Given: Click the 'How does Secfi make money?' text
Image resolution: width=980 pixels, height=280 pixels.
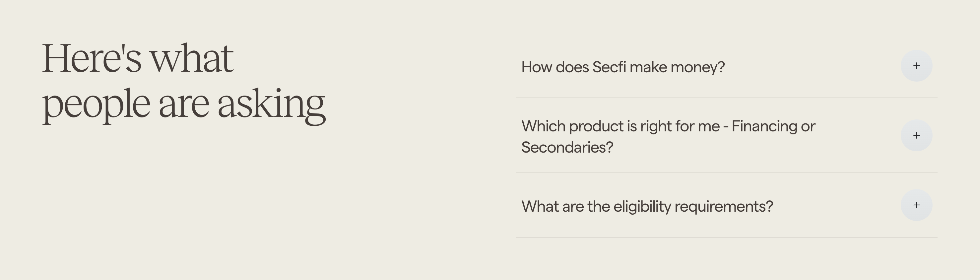Looking at the screenshot, I should click(x=623, y=67).
